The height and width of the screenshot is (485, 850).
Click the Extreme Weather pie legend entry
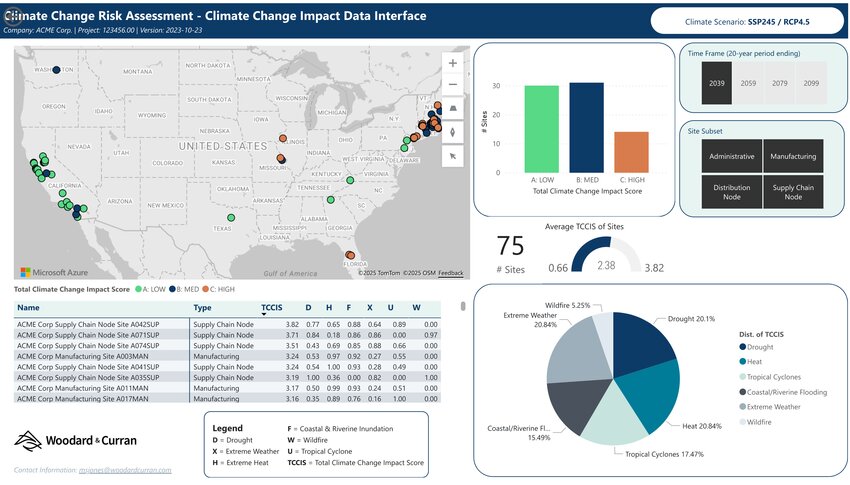click(770, 406)
